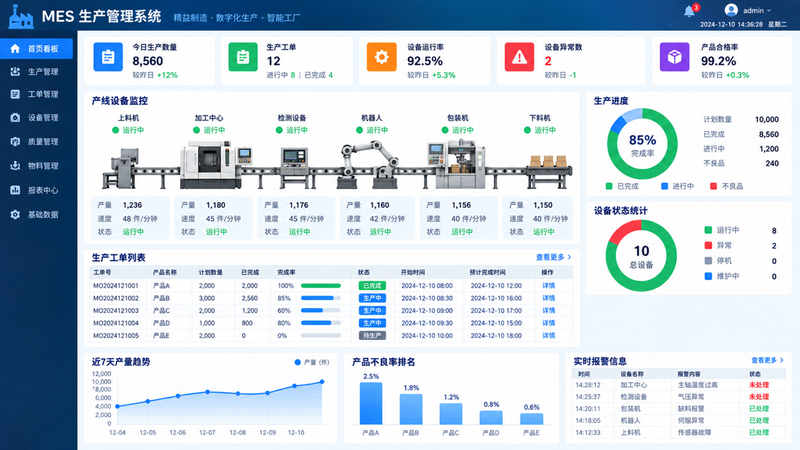Toggle the 产量 (件) chart legend
Viewport: 800px width, 450px height.
pos(312,362)
